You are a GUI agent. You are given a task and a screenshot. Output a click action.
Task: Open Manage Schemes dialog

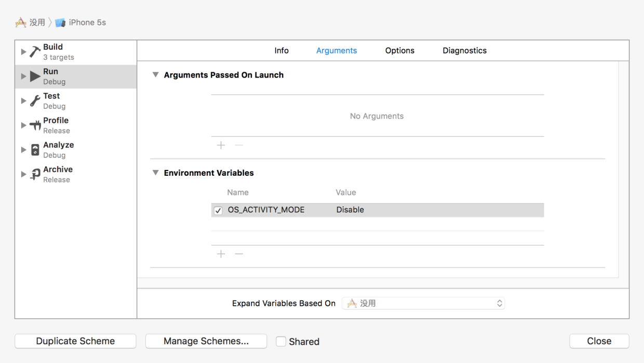206,341
